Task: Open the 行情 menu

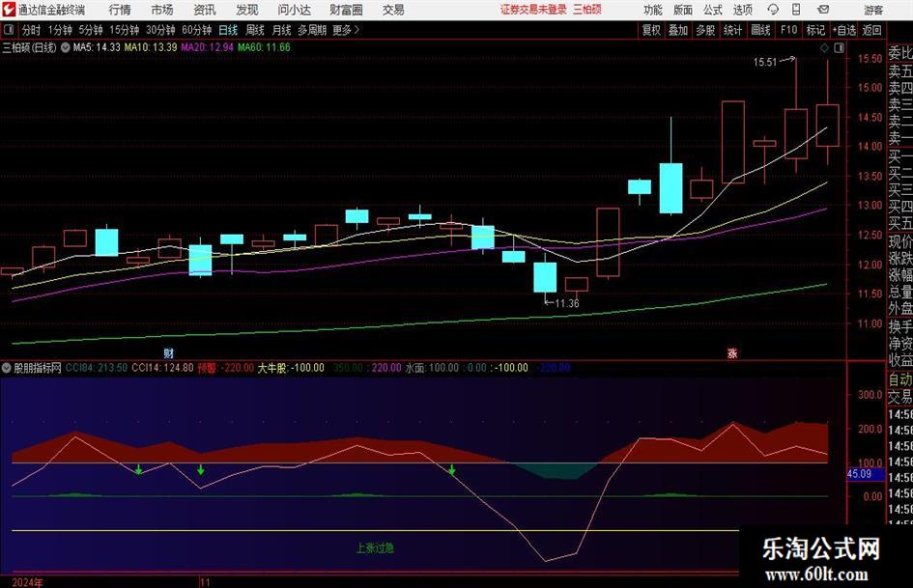Action: coord(120,10)
